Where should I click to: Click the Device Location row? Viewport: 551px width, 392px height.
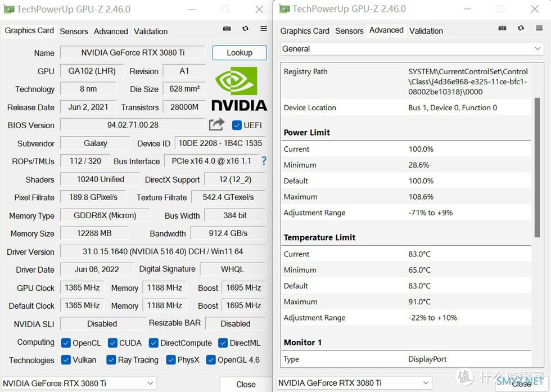pyautogui.click(x=406, y=107)
